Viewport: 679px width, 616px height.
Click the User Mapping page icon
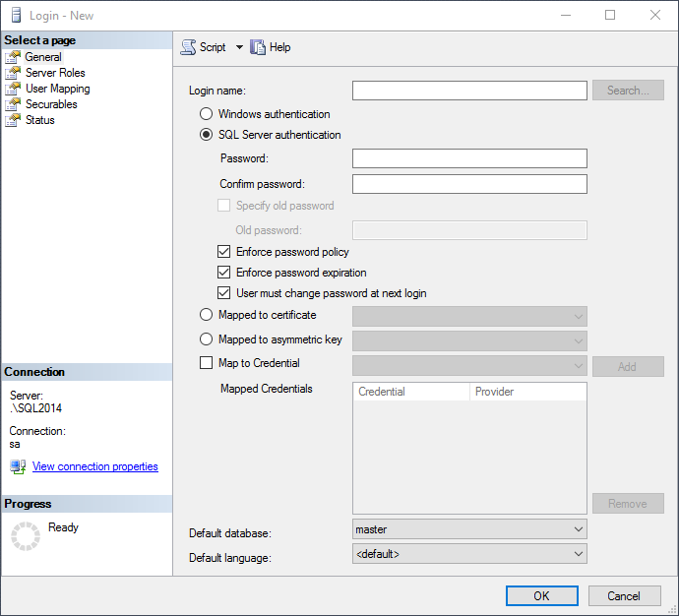pyautogui.click(x=13, y=89)
